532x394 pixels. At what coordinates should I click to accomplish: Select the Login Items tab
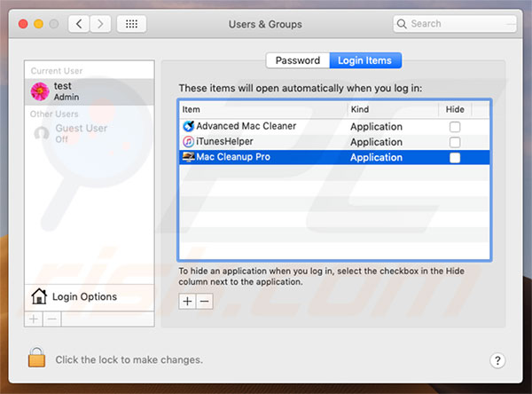[365, 60]
